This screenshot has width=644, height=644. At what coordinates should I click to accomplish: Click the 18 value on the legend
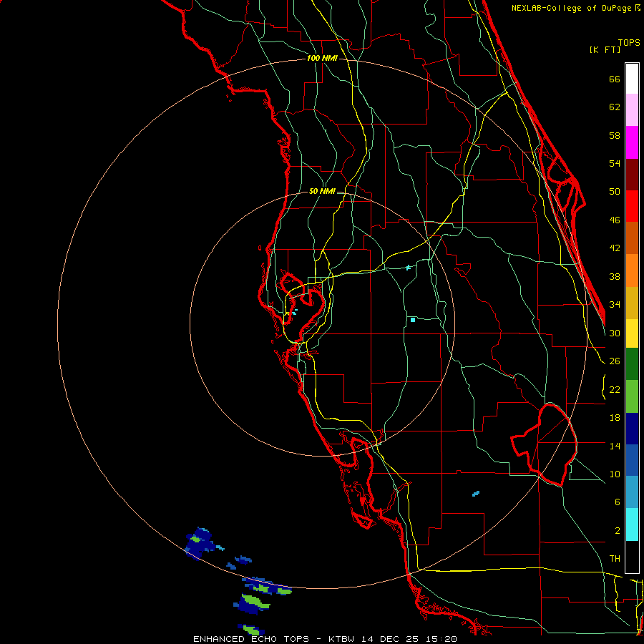point(615,418)
